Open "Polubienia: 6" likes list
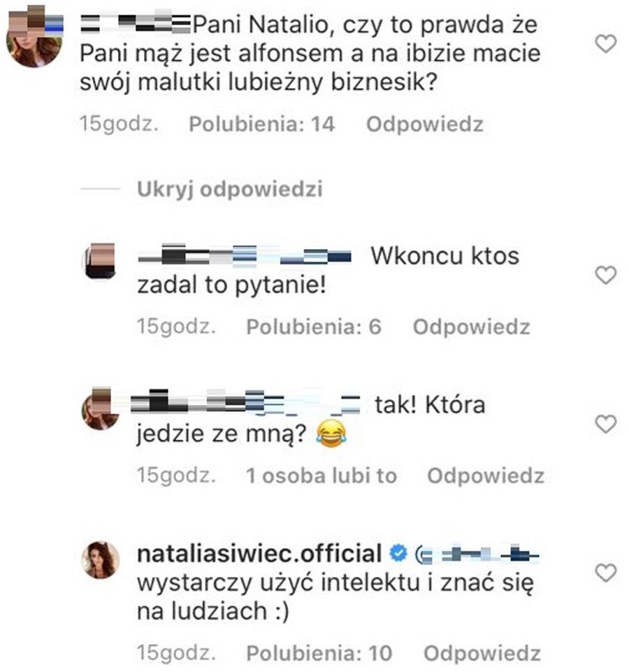 click(x=314, y=327)
